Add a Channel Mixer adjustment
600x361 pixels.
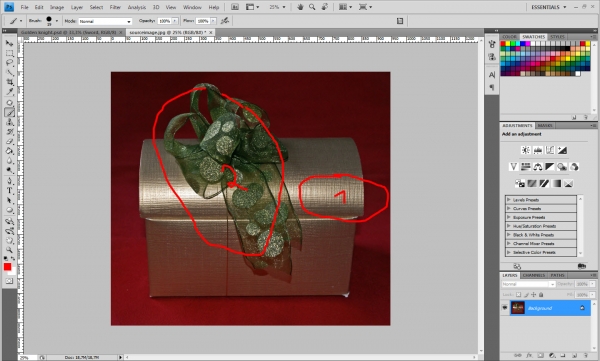click(574, 167)
